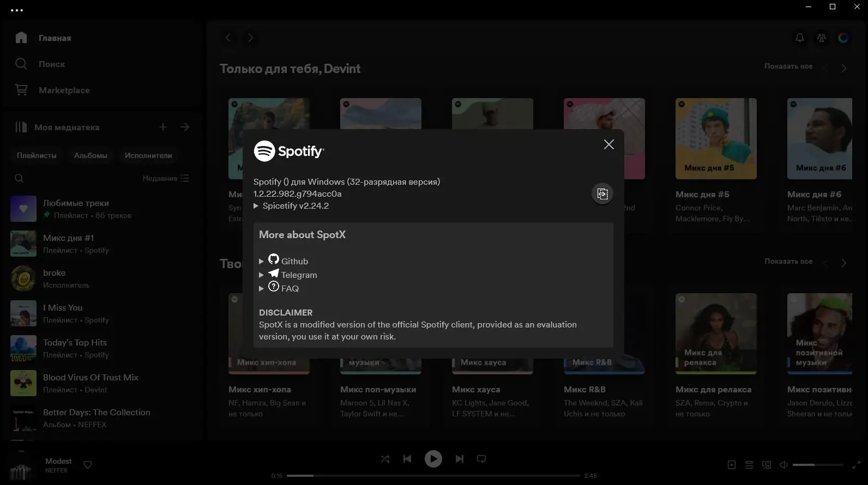Navigate back with left arrow
Viewport: 868px width, 485px height.
[228, 38]
